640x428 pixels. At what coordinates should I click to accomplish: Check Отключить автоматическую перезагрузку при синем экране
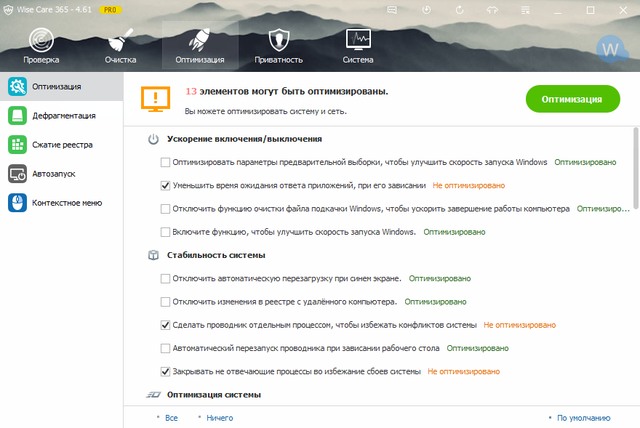[165, 279]
